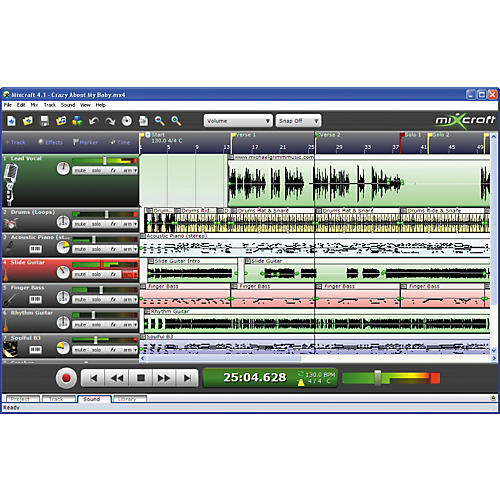Mute the Slide Guitar track
This screenshot has height=500, width=500.
tap(80, 274)
